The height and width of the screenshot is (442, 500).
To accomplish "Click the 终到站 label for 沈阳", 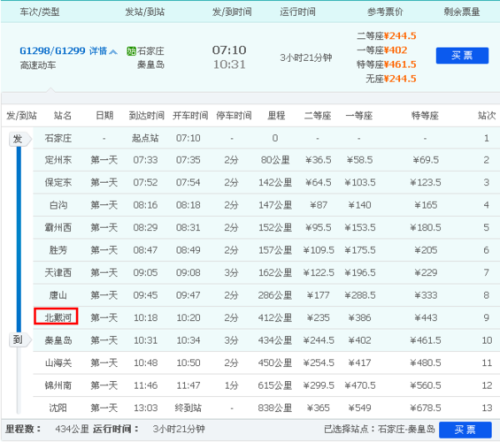I will tap(188, 408).
